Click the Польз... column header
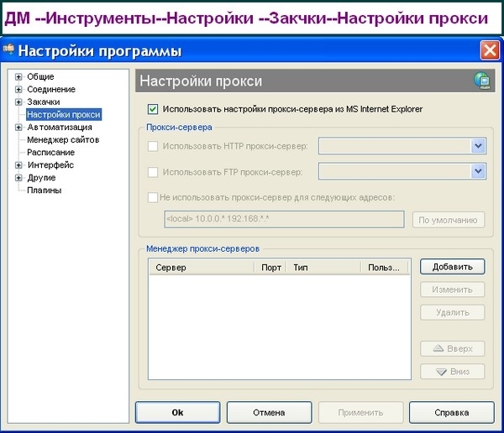 (x=385, y=268)
